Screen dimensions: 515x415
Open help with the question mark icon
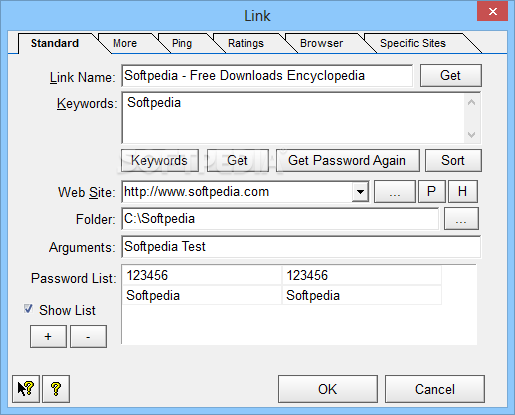56,389
